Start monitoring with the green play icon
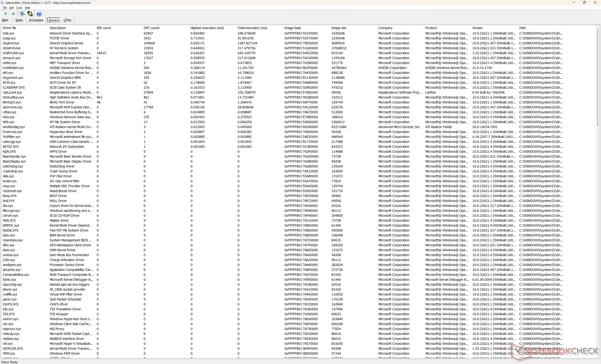 click(x=6, y=14)
